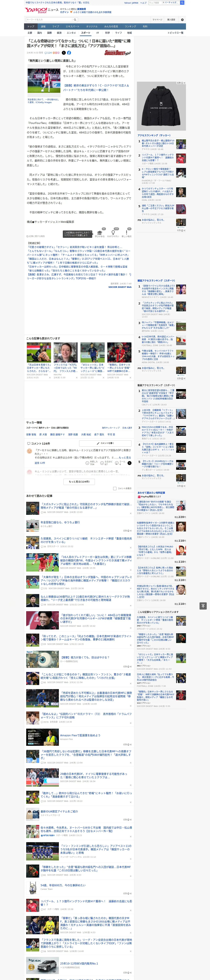Open the United Arrows jacket advertisement
The image size is (210, 980).
pyautogui.click(x=161, y=106)
